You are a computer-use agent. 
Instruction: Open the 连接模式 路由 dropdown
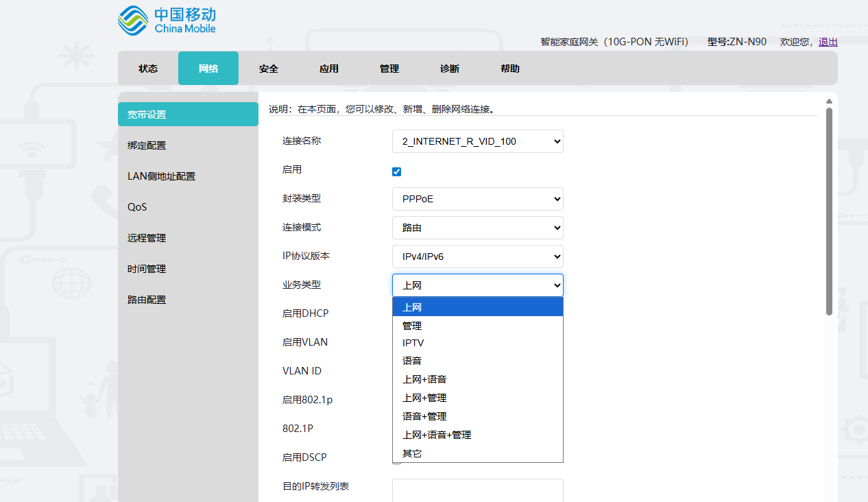[478, 228]
